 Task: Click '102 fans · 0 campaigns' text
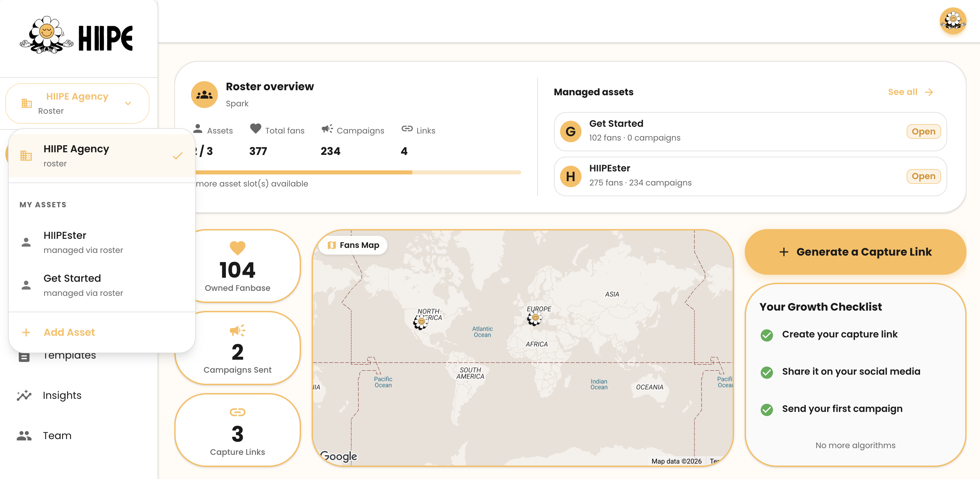click(x=634, y=138)
